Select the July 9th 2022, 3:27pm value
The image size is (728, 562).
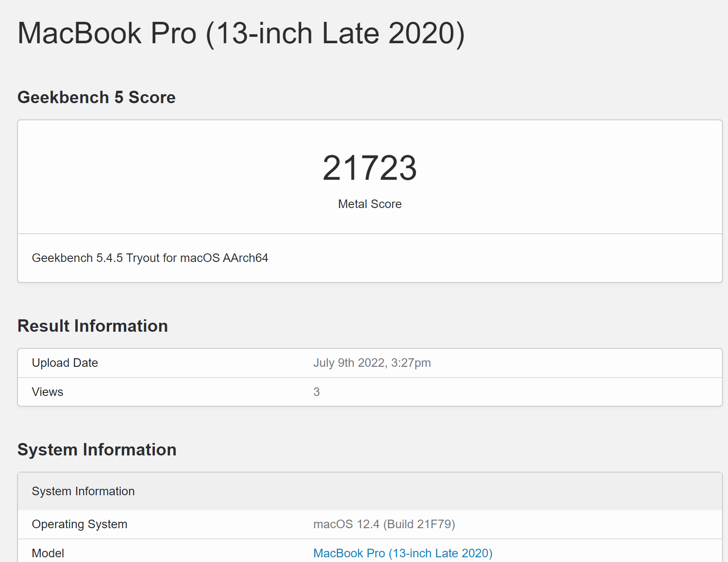372,363
